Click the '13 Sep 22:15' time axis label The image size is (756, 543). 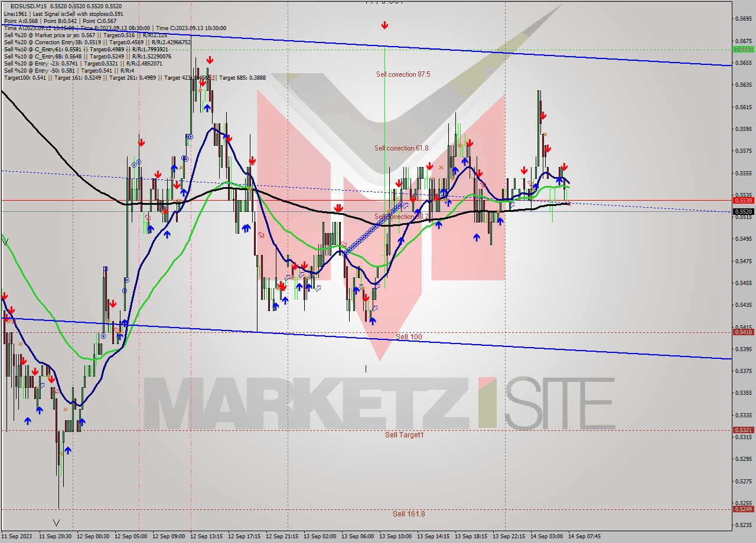click(x=509, y=537)
